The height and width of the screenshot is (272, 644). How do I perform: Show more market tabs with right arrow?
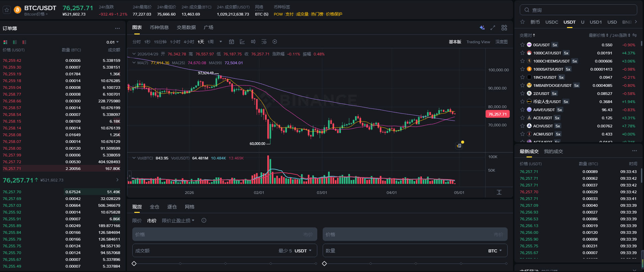click(636, 22)
